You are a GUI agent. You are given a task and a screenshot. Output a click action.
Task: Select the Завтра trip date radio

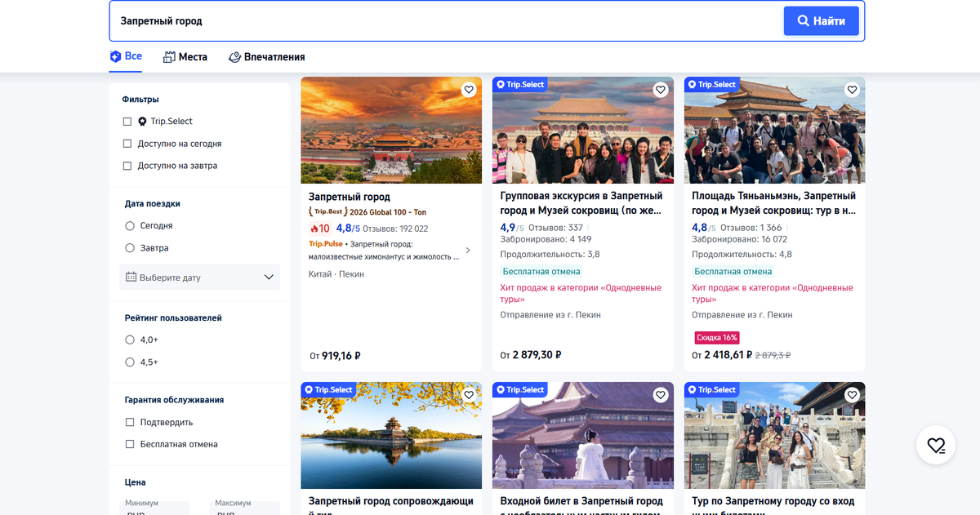click(x=130, y=248)
